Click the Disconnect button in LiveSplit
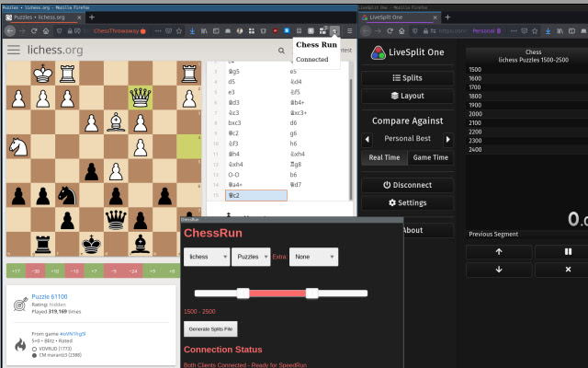The image size is (588, 368). point(407,185)
